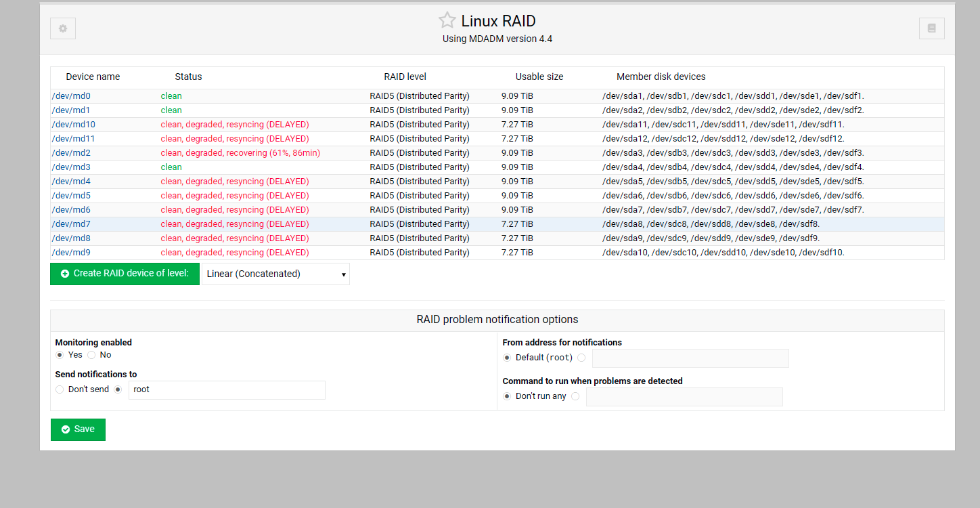Select Don't run any command option
This screenshot has width=980, height=508.
507,396
